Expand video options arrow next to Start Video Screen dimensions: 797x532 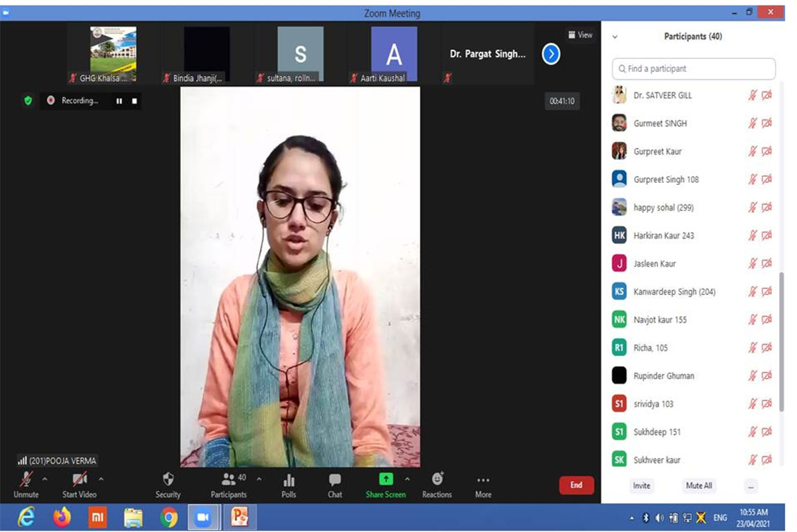click(x=101, y=479)
